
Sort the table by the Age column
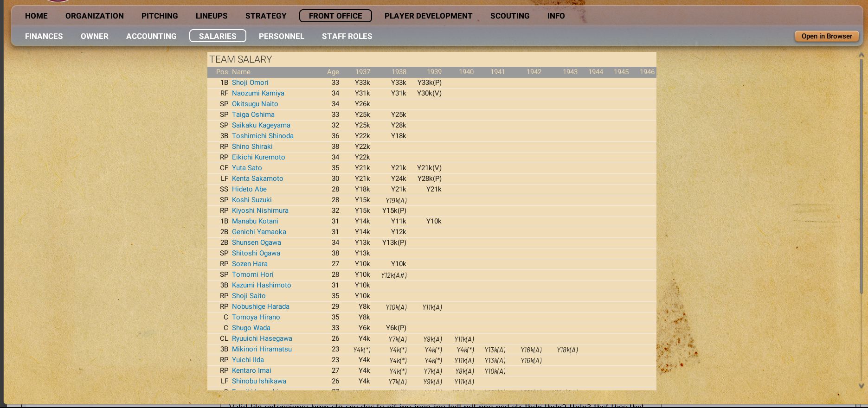[333, 72]
